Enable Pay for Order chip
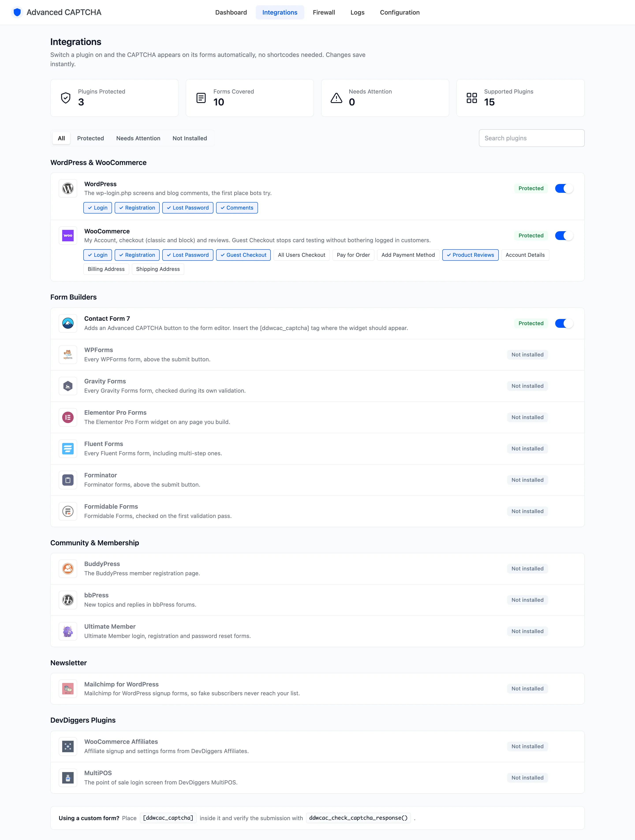Viewport: 635px width, 840px height. [x=353, y=255]
